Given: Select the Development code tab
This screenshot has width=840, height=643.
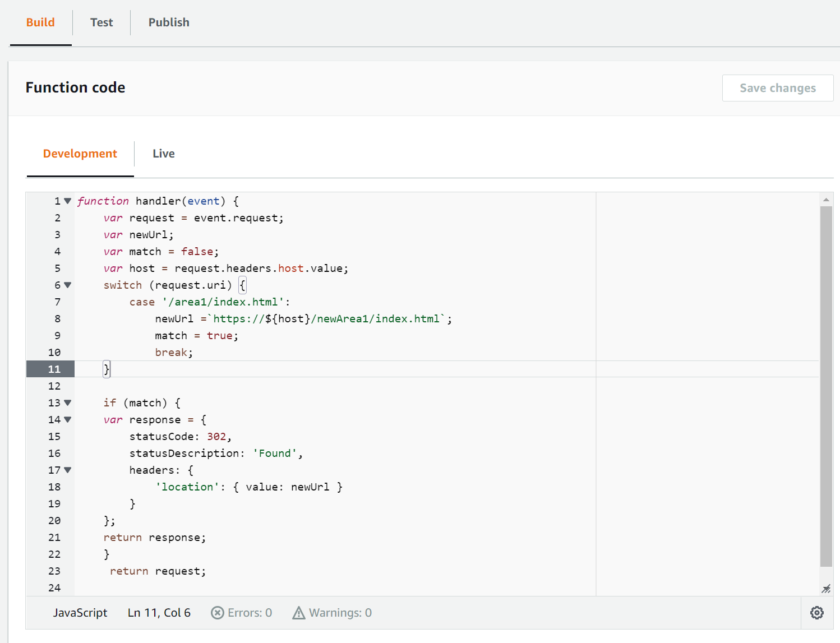Looking at the screenshot, I should (80, 154).
